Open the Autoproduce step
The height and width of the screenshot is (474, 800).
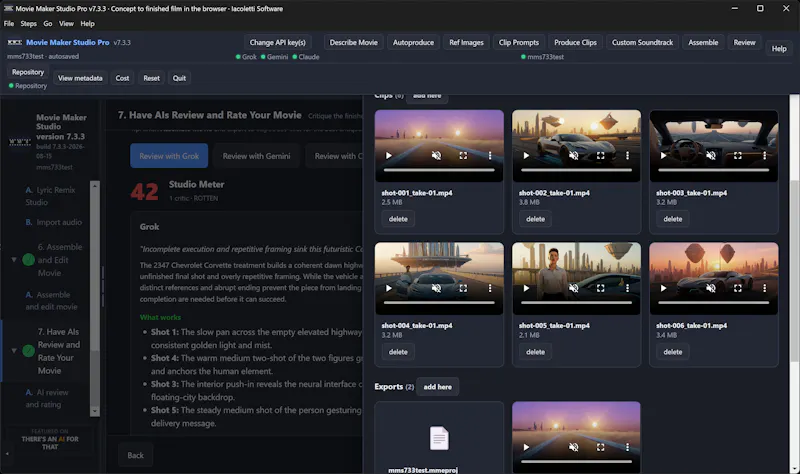point(413,42)
